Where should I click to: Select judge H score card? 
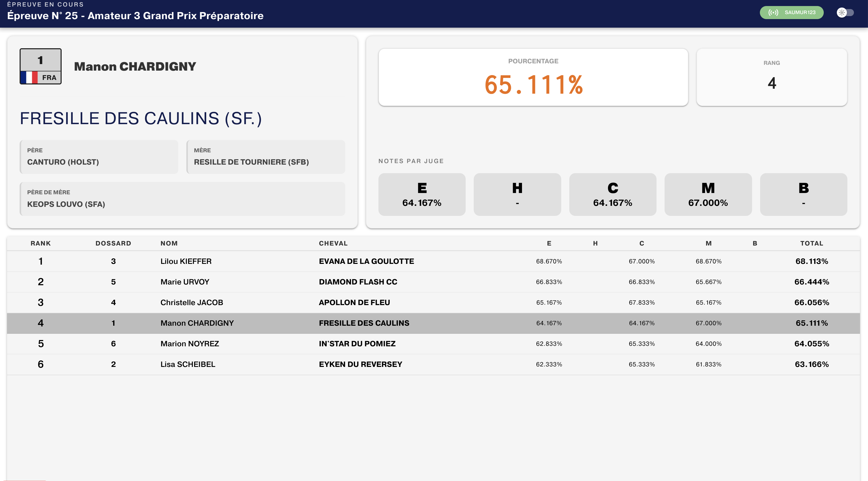[x=517, y=194]
